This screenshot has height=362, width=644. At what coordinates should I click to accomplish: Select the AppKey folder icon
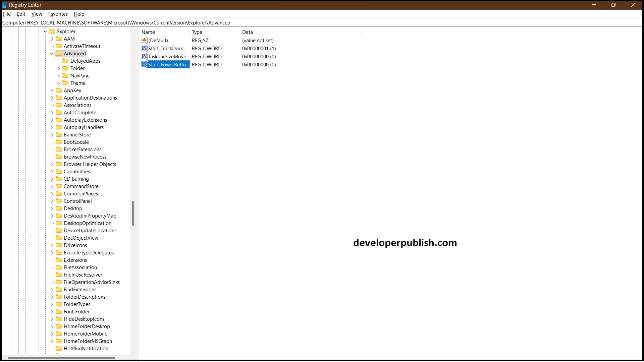click(x=59, y=90)
